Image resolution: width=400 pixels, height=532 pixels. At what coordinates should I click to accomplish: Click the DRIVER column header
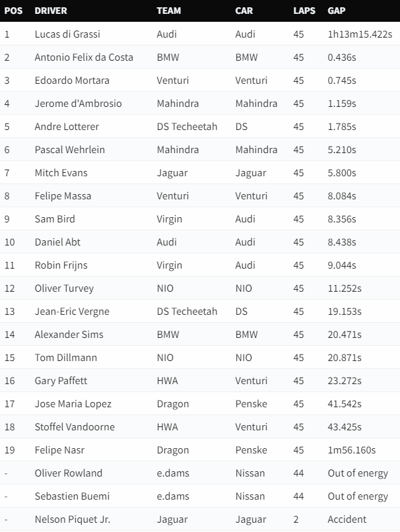tap(51, 11)
